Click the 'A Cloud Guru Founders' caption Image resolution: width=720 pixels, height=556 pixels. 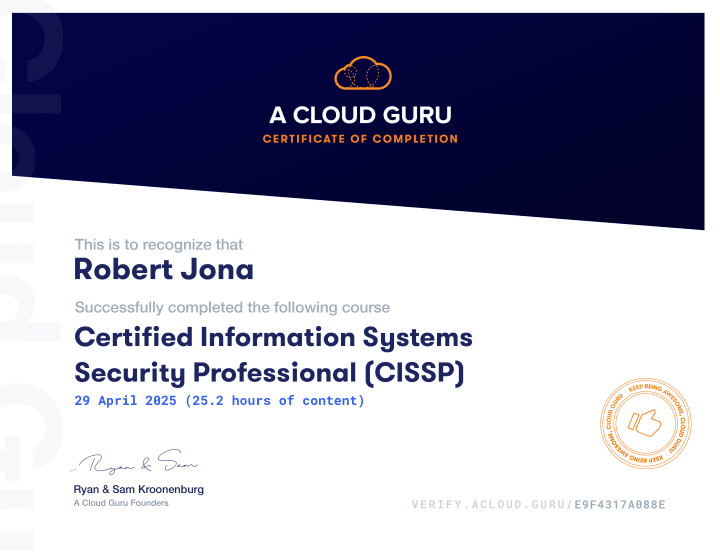click(x=121, y=503)
